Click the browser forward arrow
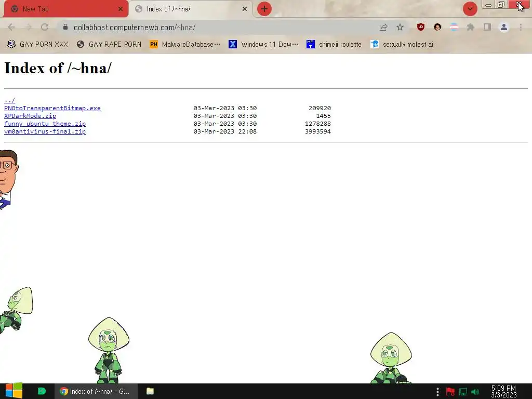This screenshot has width=532, height=399. pyautogui.click(x=28, y=27)
